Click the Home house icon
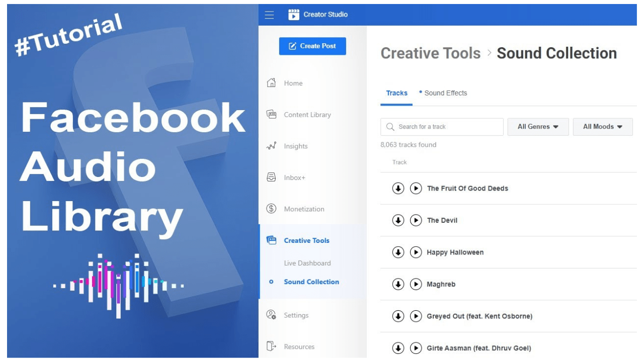The height and width of the screenshot is (362, 644). (271, 83)
